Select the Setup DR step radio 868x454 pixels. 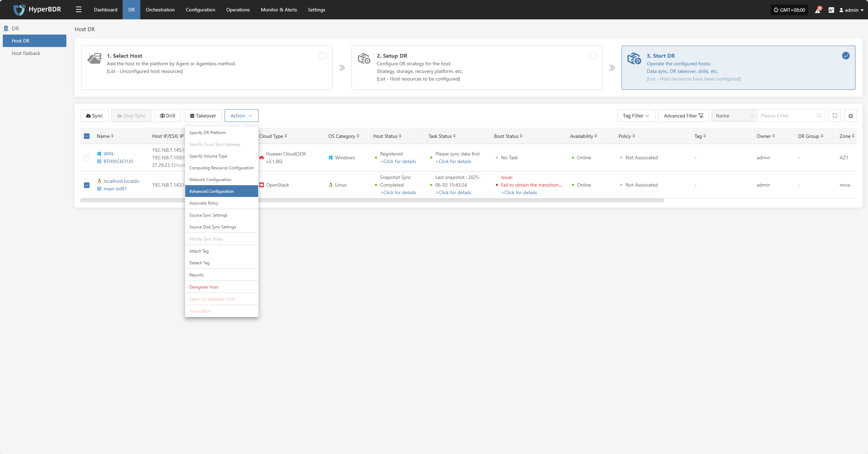(593, 56)
